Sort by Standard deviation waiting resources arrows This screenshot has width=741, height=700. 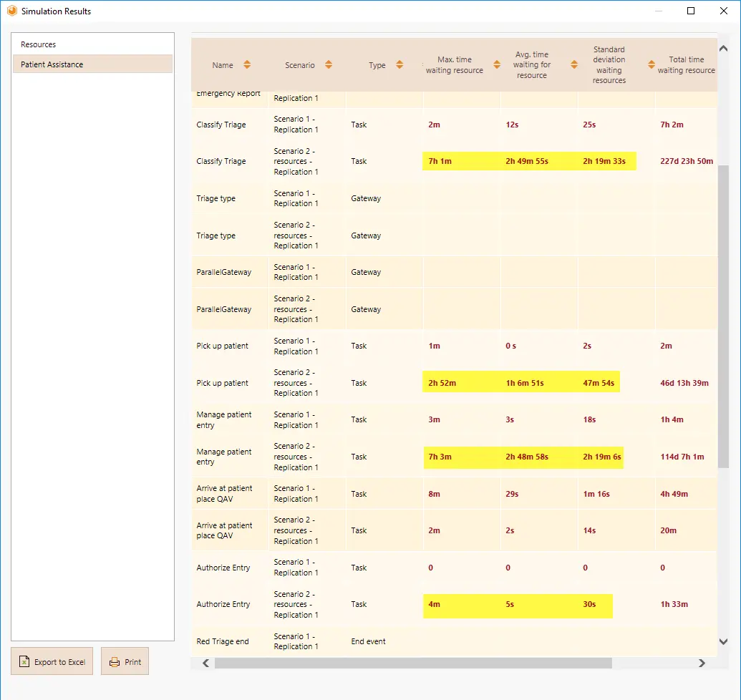tap(652, 64)
